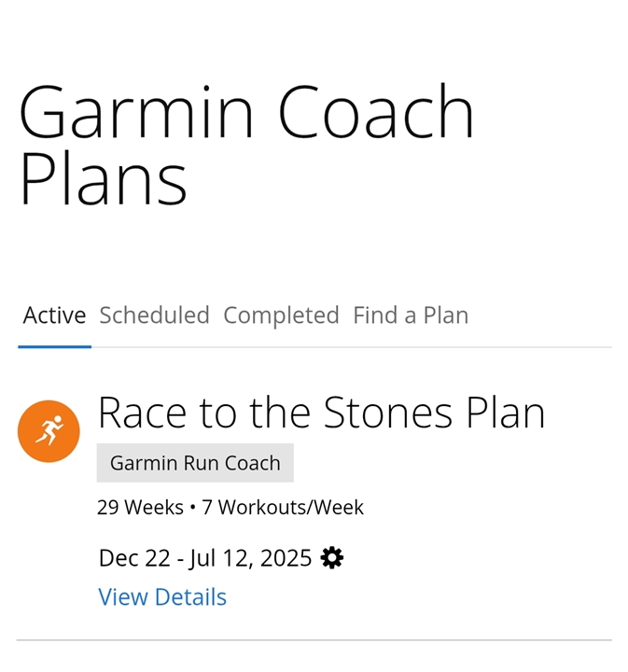Click the 7 Workouts/Week label
The image size is (628, 672).
tap(283, 508)
